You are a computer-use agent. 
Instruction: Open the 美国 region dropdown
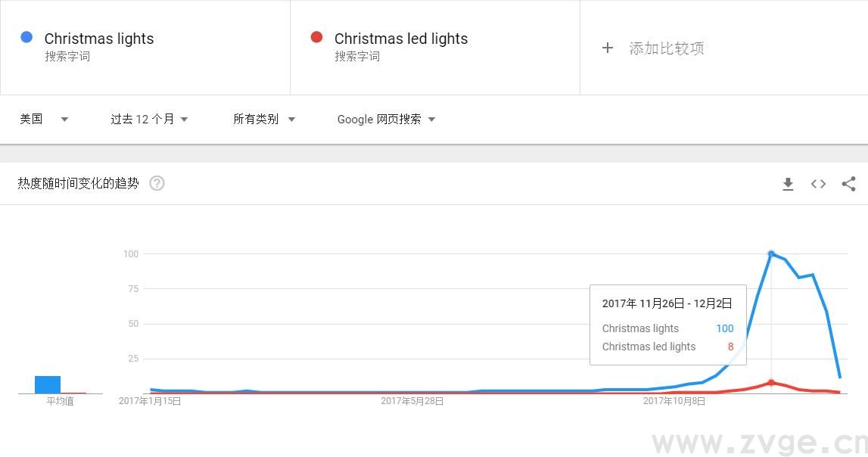43,119
